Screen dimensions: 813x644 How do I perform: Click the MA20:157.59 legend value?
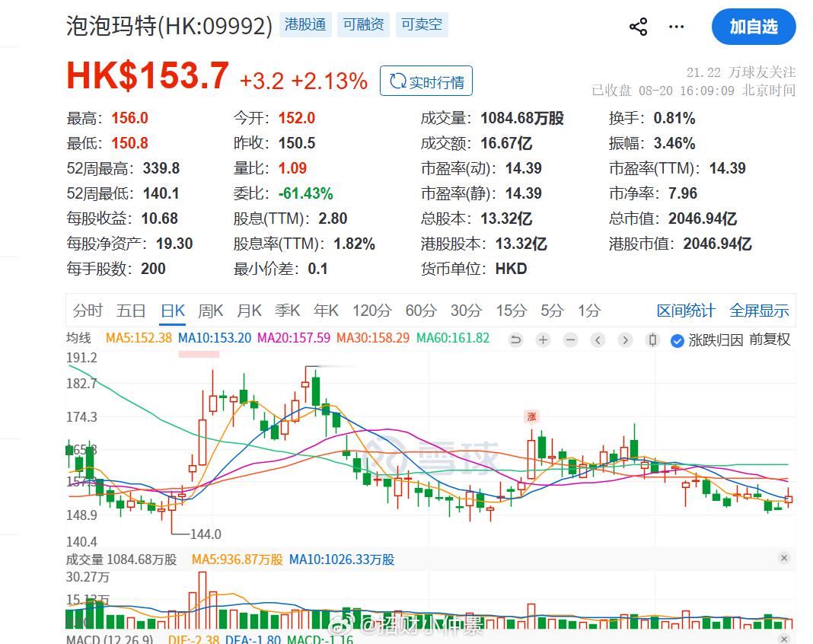pyautogui.click(x=294, y=338)
